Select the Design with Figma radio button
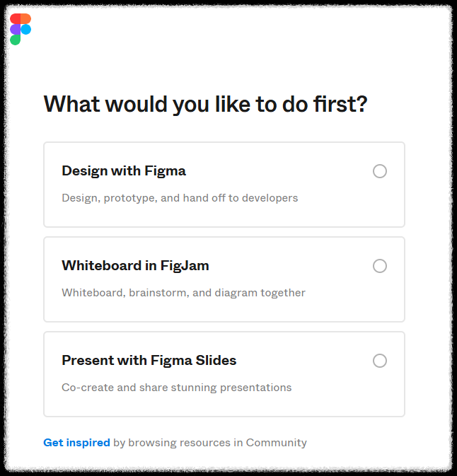This screenshot has width=457, height=476. 380,171
